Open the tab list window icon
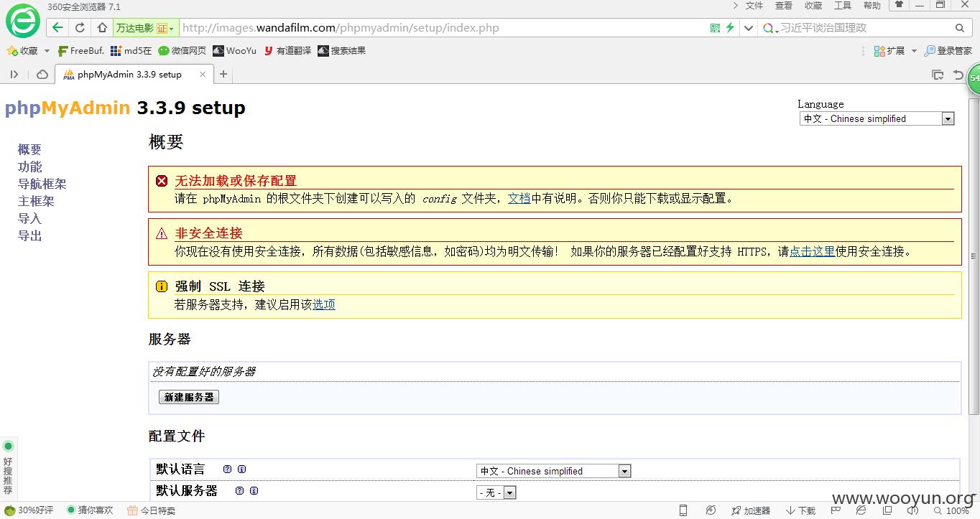The width and height of the screenshot is (980, 519). 938,74
